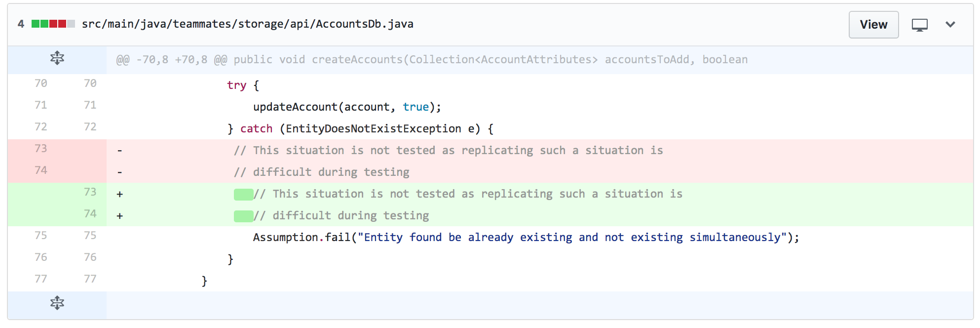Expand hidden lines below line 77
The image size is (980, 328).
click(57, 303)
